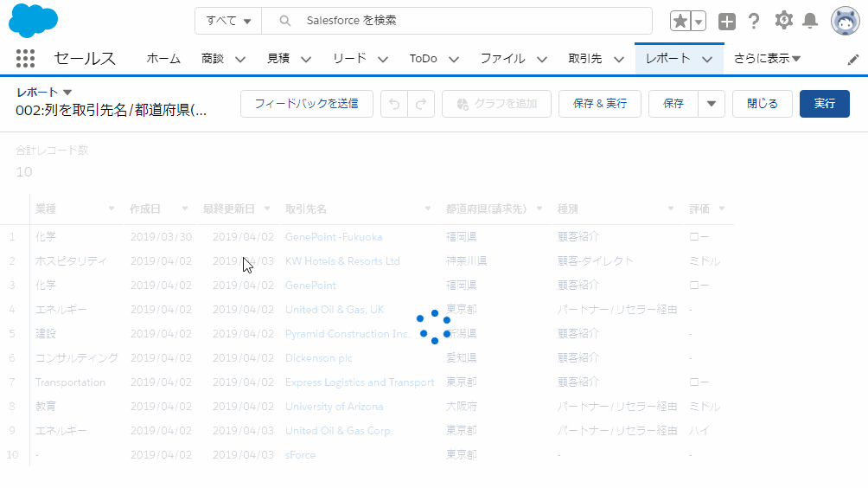
Task: Open the 取引先 tab
Action: pyautogui.click(x=585, y=58)
